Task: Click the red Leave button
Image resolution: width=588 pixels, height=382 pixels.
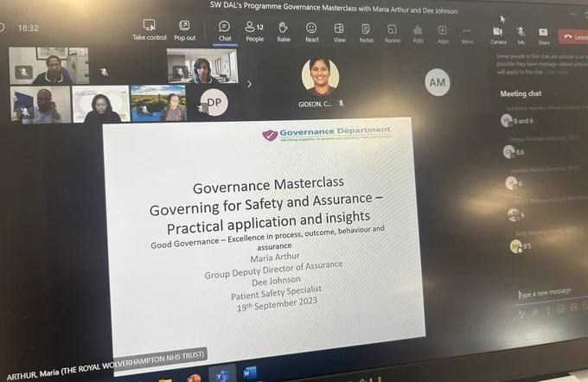Action: (574, 37)
